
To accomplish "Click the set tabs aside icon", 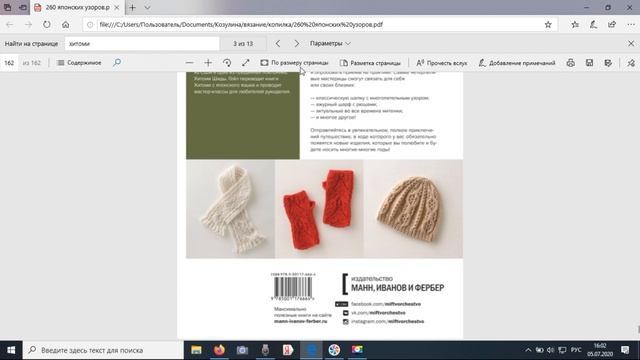I will (x=23, y=7).
